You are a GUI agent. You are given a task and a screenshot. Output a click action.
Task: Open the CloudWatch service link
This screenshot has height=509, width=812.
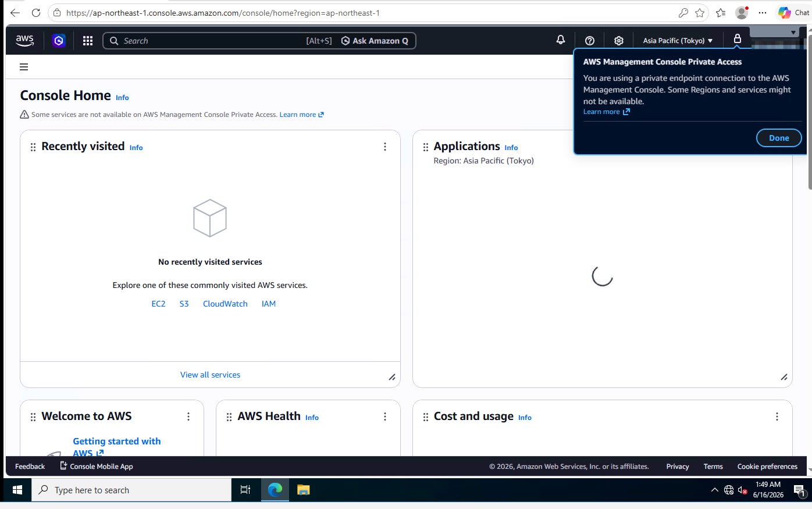tap(225, 304)
